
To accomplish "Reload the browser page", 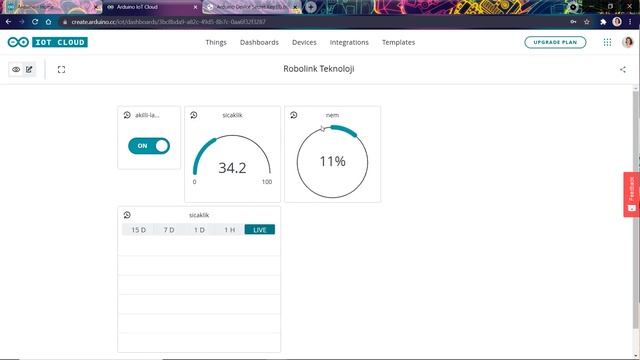I will [35, 22].
